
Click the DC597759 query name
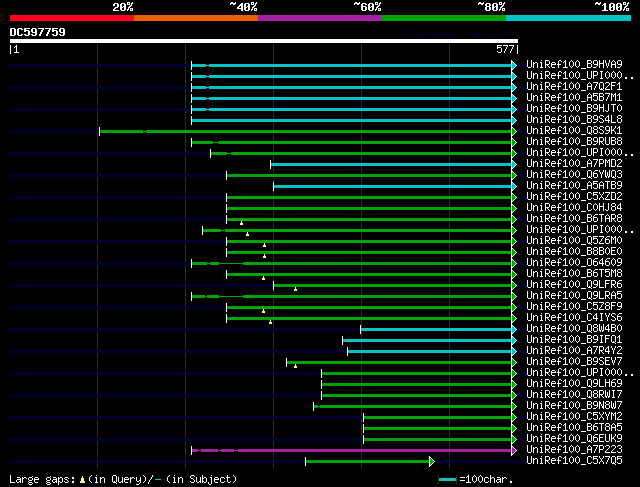tap(38, 32)
